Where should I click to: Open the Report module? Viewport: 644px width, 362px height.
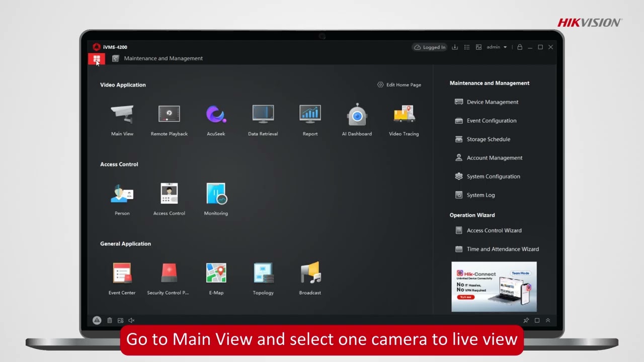tap(310, 120)
